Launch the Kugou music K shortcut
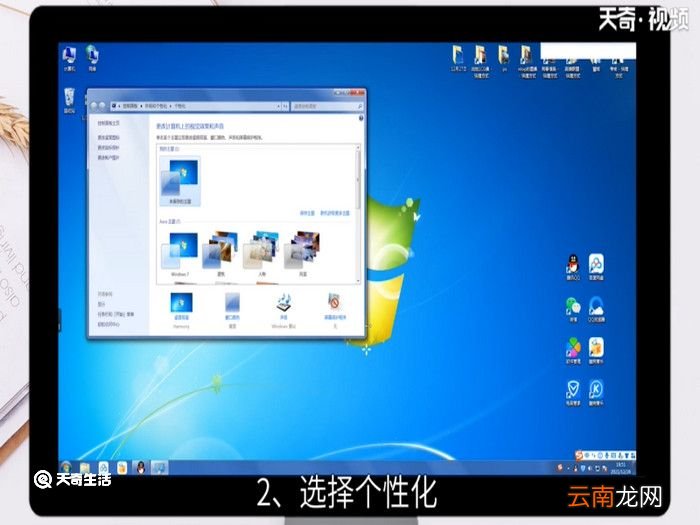Screen dimensions: 700x525 [596, 393]
